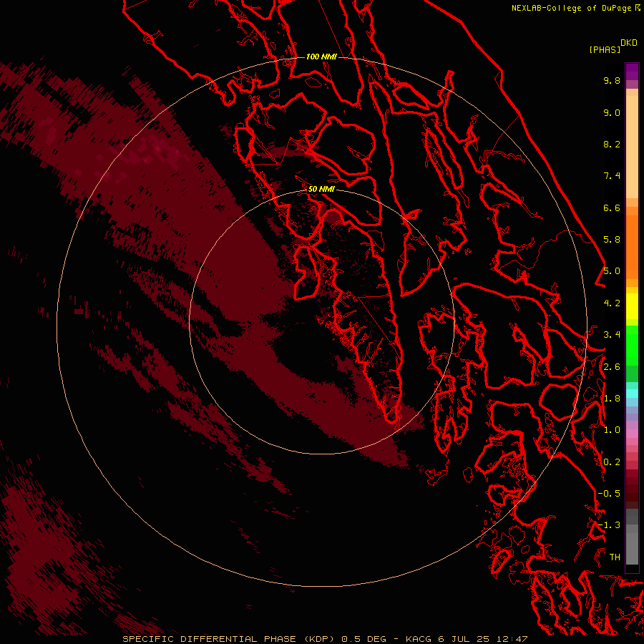
Task: Click the 6.6 value on the color scale
Action: coord(612,208)
